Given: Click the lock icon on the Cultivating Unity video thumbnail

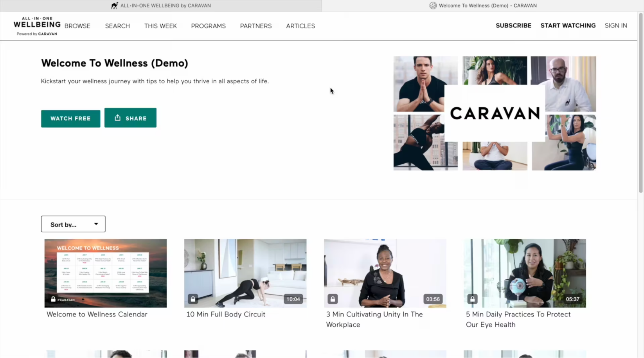Looking at the screenshot, I should (x=333, y=299).
